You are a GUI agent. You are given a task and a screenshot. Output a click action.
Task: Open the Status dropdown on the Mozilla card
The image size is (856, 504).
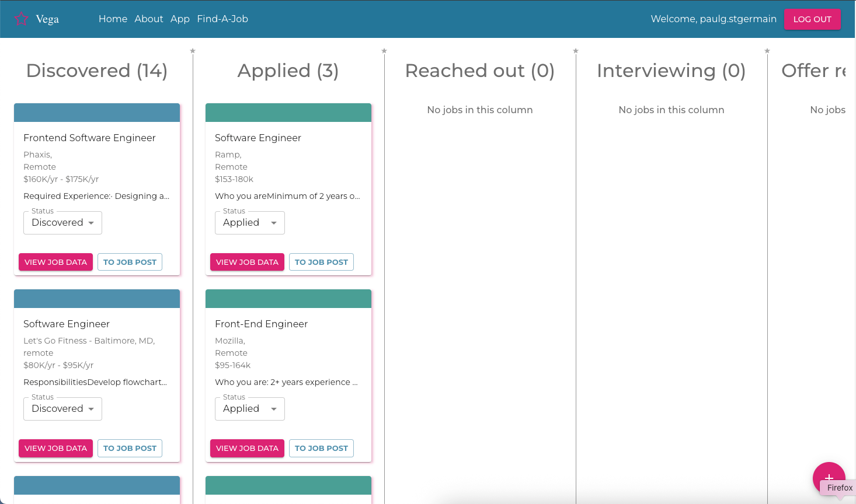[249, 408]
